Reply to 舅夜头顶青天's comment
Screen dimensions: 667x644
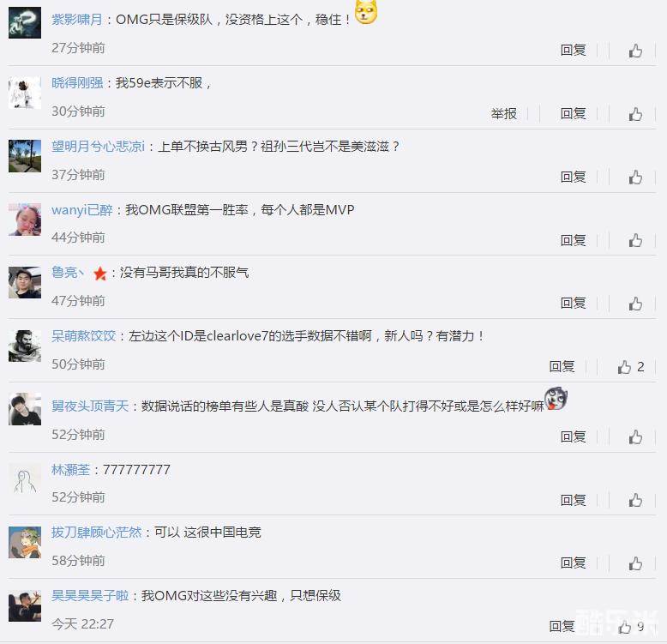[x=573, y=436]
